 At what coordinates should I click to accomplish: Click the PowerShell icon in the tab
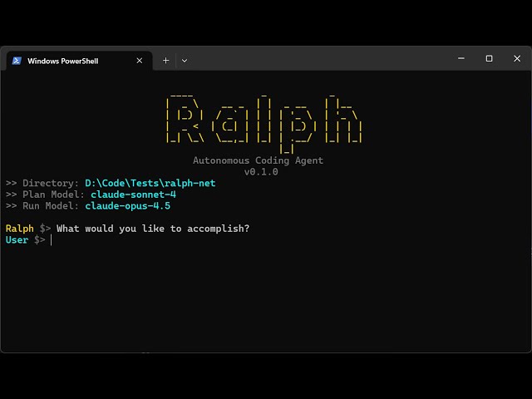[x=17, y=61]
